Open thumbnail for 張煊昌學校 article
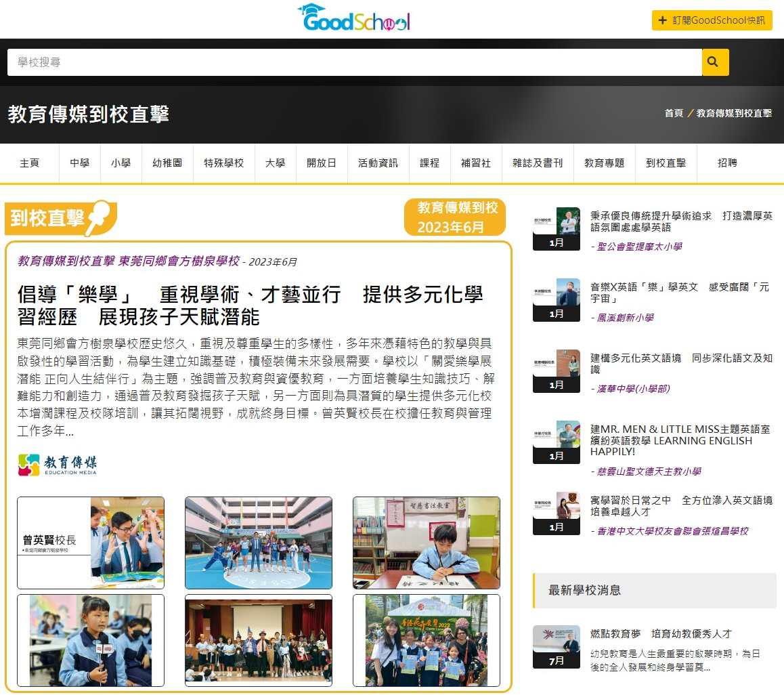 click(x=557, y=513)
